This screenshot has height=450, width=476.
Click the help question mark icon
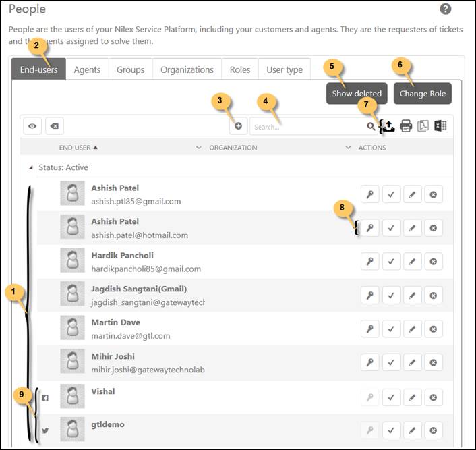pos(445,9)
